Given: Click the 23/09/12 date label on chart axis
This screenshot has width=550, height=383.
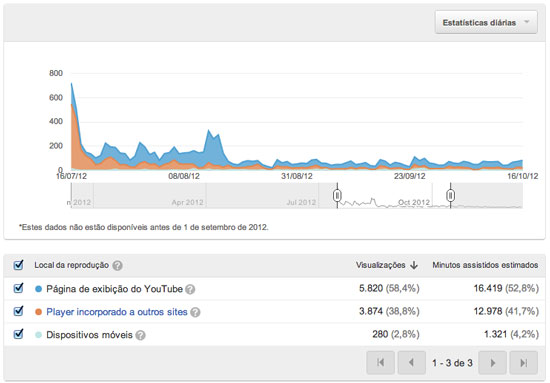Looking at the screenshot, I should 409,176.
